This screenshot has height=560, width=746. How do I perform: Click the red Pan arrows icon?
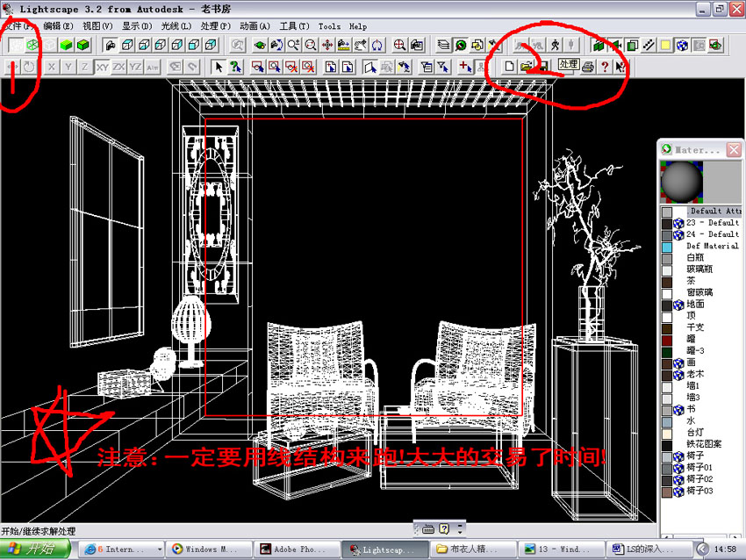(327, 45)
